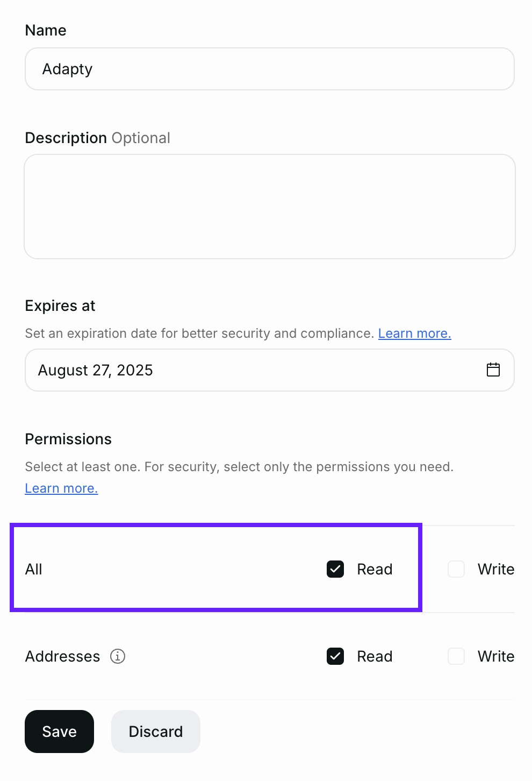Open the calendar date picker icon
532x781 pixels.
pyautogui.click(x=493, y=370)
